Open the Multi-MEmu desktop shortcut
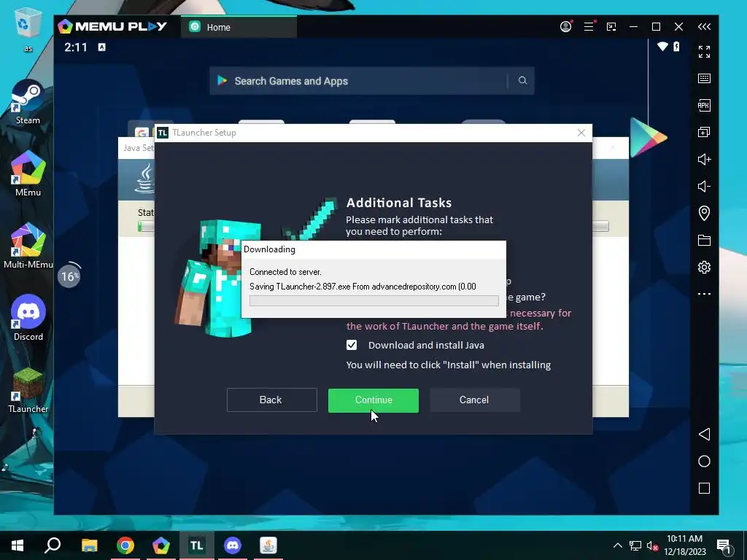The width and height of the screenshot is (747, 560). (28, 246)
